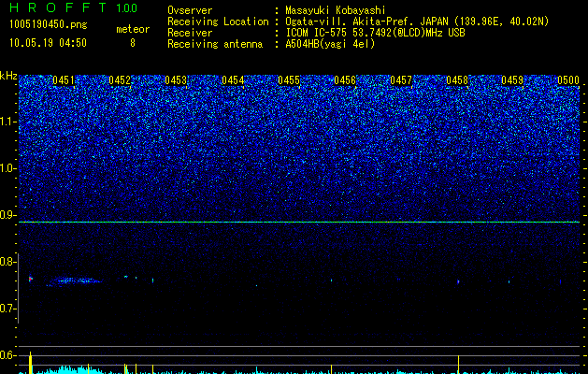
Task: Click the tall yellow spike at left of power graph
Action: point(31,363)
